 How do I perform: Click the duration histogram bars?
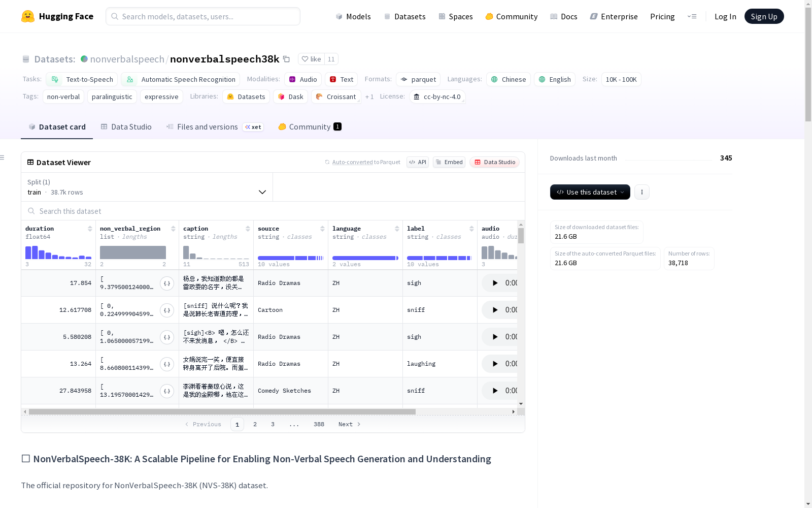[58, 252]
